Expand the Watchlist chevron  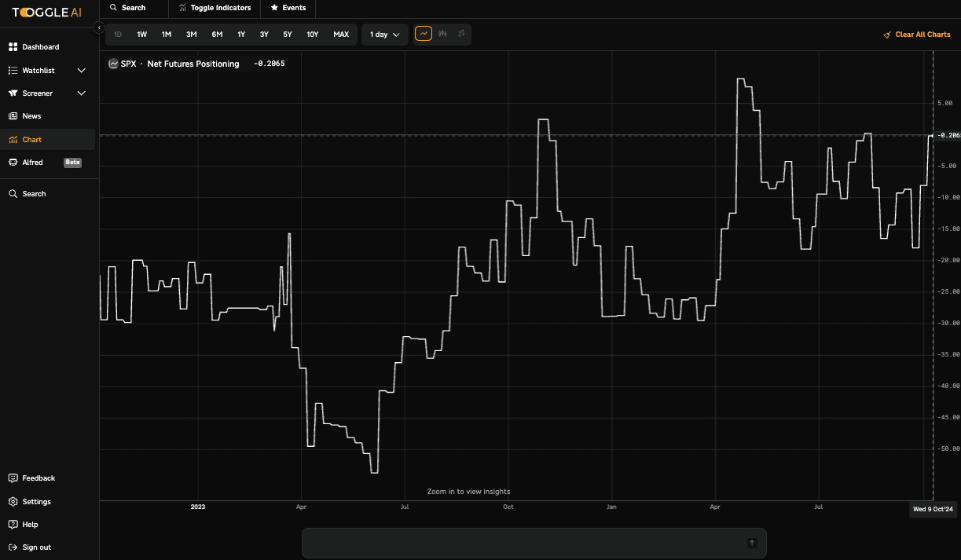[x=82, y=71]
